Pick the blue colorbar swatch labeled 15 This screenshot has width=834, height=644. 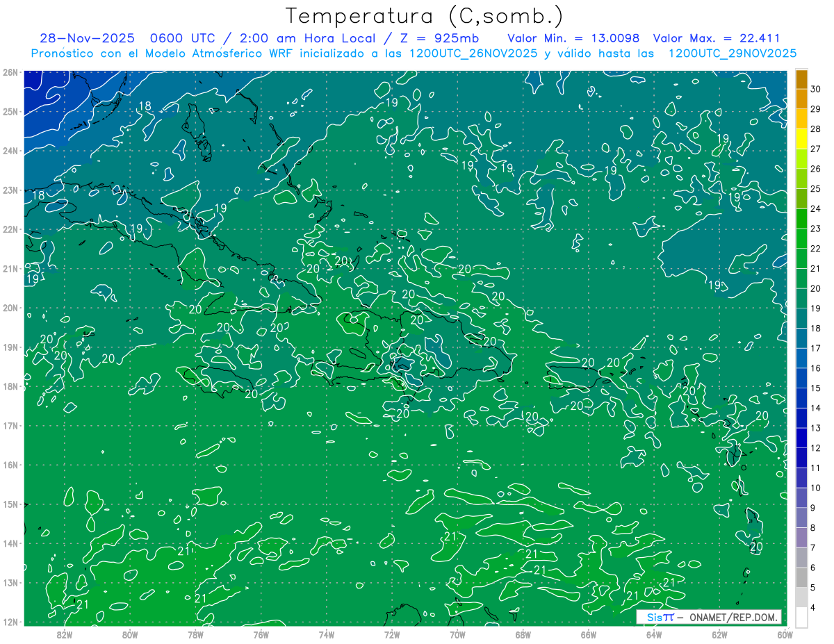pyautogui.click(x=801, y=379)
